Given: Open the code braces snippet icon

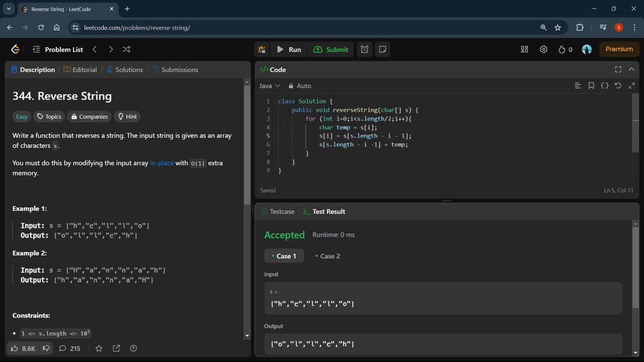Looking at the screenshot, I should coord(604,86).
